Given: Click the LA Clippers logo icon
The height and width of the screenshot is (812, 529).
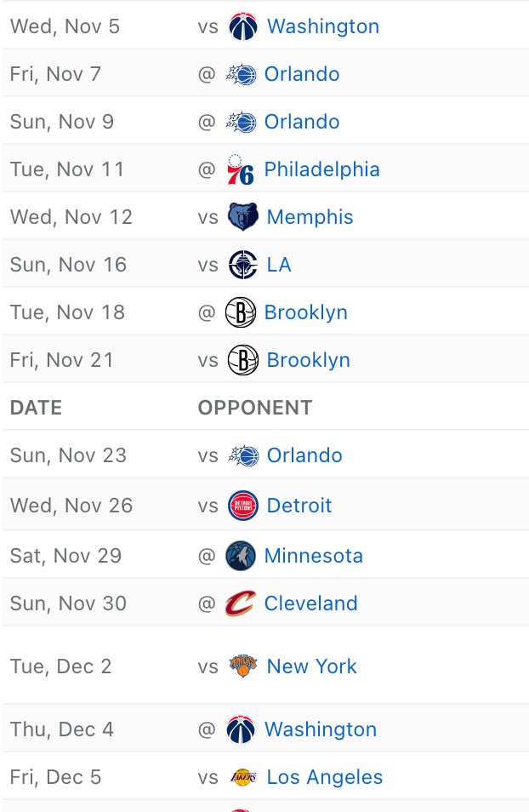Looking at the screenshot, I should pyautogui.click(x=243, y=265).
